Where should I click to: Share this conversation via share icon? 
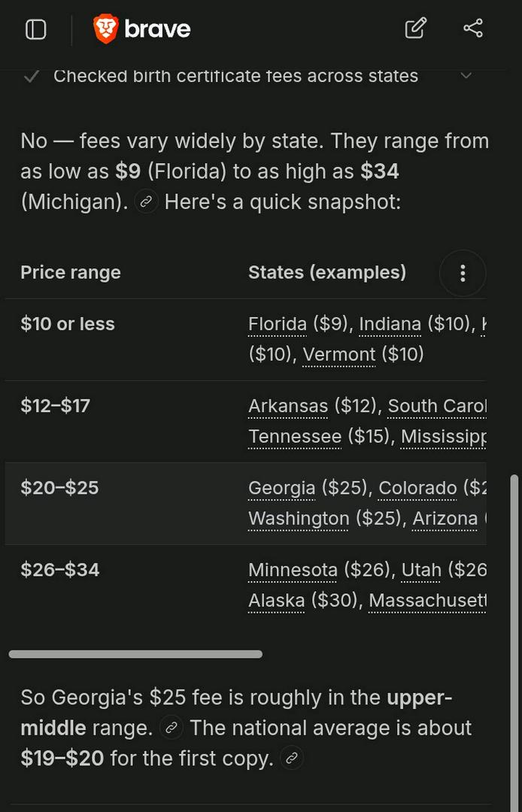tap(473, 28)
